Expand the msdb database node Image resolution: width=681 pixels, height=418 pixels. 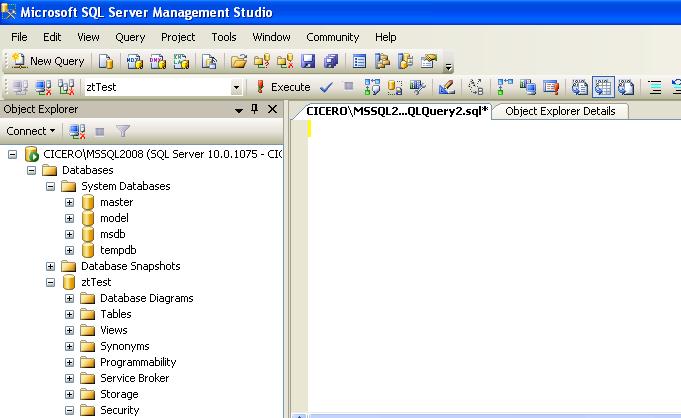point(69,234)
